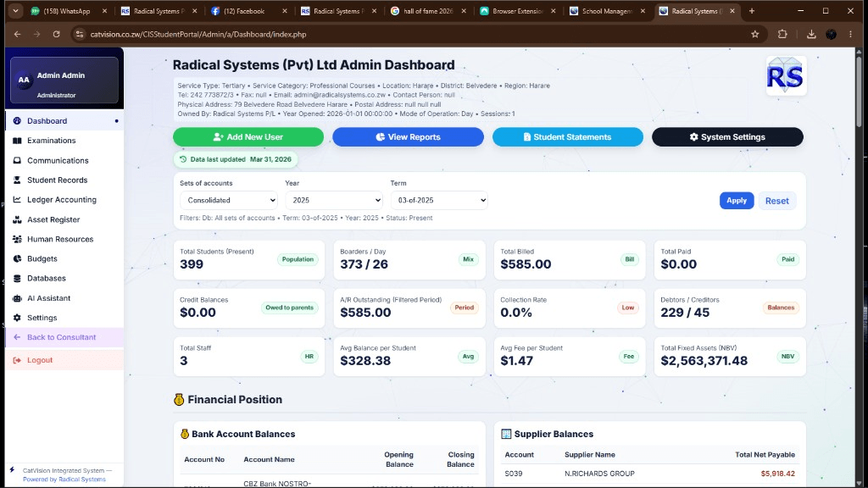The image size is (868, 488).
Task: Click the Low badge on Collection Rate
Action: tap(628, 308)
